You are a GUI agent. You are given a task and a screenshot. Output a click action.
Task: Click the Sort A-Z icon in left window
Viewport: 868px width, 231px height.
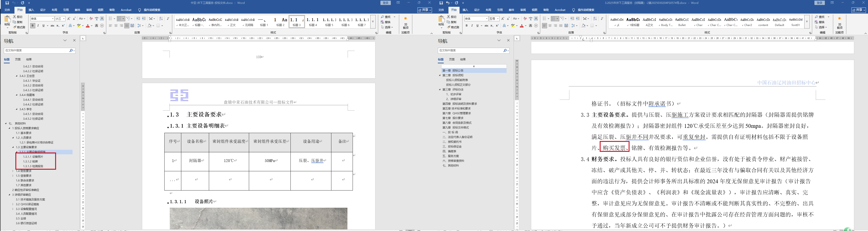161,19
